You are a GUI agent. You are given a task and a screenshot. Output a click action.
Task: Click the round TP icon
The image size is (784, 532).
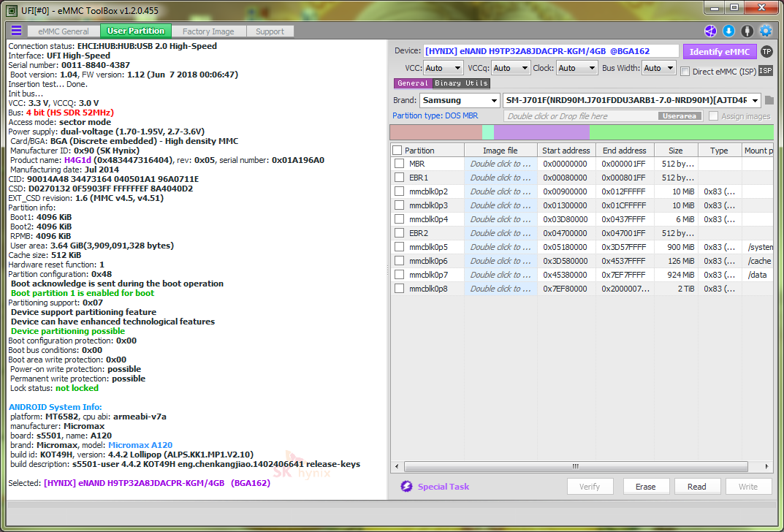[x=766, y=51]
